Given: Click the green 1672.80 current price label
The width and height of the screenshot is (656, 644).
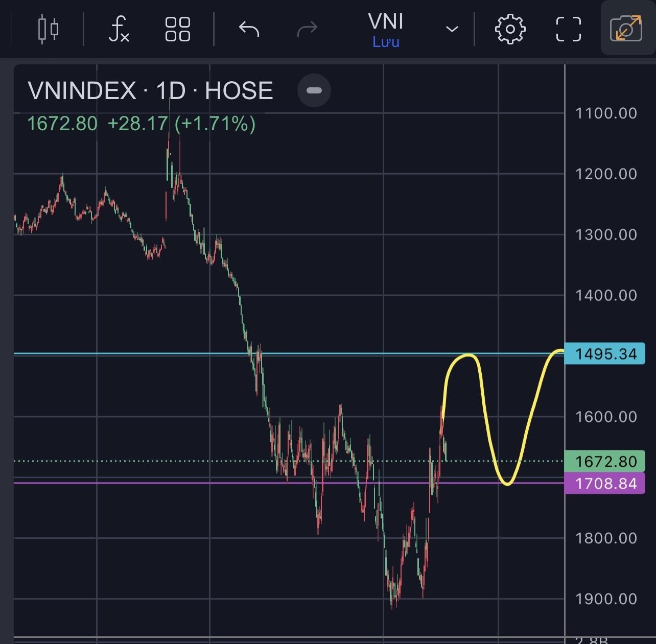Looking at the screenshot, I should coord(605,462).
